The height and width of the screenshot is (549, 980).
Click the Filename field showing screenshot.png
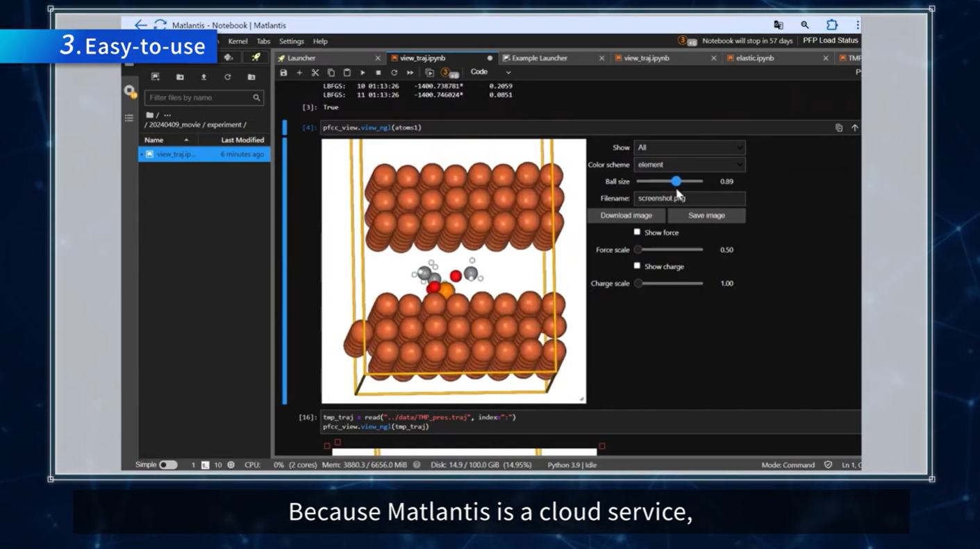[690, 199]
